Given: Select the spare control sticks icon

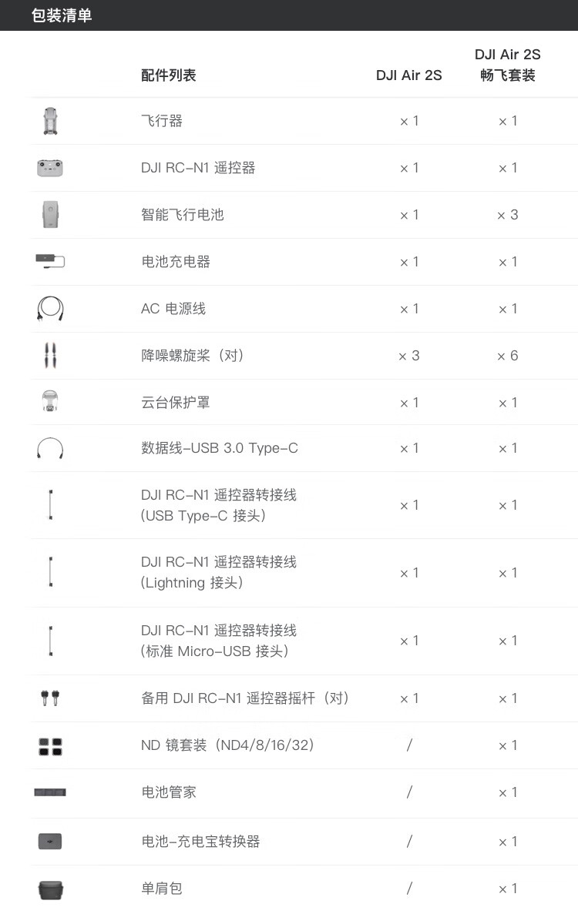Looking at the screenshot, I should [50, 698].
